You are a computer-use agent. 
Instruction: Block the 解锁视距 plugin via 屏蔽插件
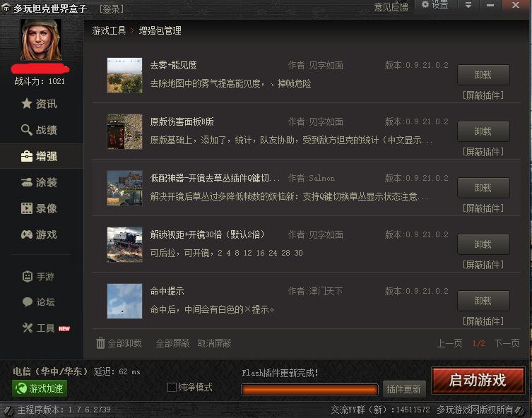tap(483, 265)
